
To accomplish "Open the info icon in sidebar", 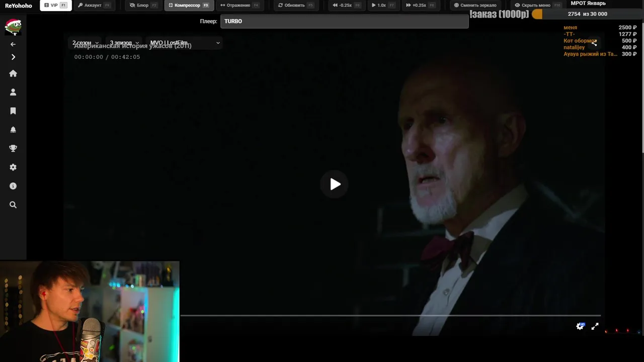I will (13, 186).
